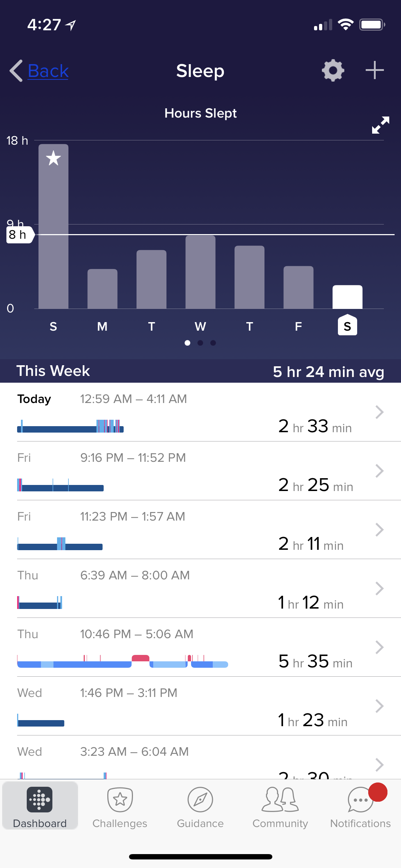Tap the back chevron arrow
Viewport: 401px width, 868px height.
click(16, 71)
